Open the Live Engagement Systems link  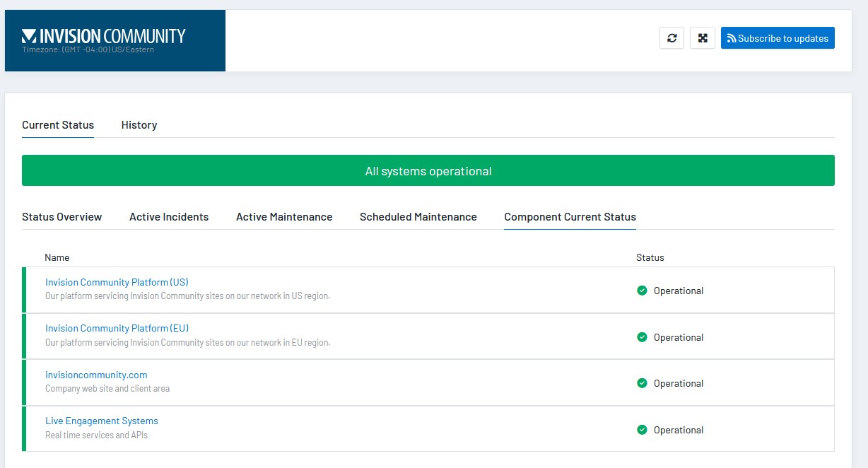pos(102,421)
